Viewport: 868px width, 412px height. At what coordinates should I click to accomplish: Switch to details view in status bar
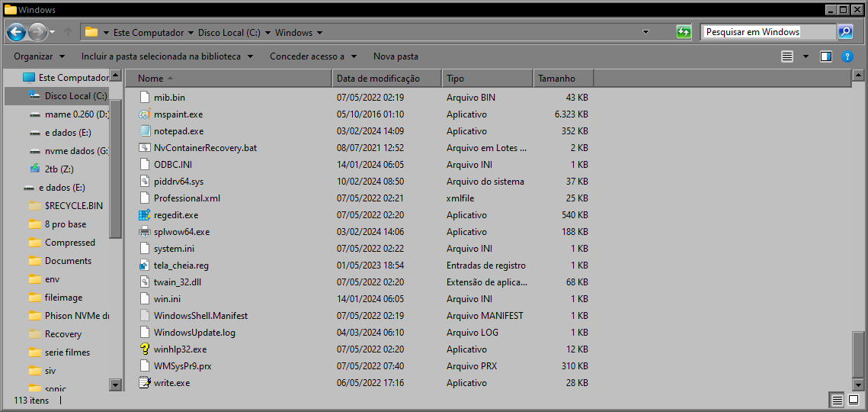click(x=837, y=401)
